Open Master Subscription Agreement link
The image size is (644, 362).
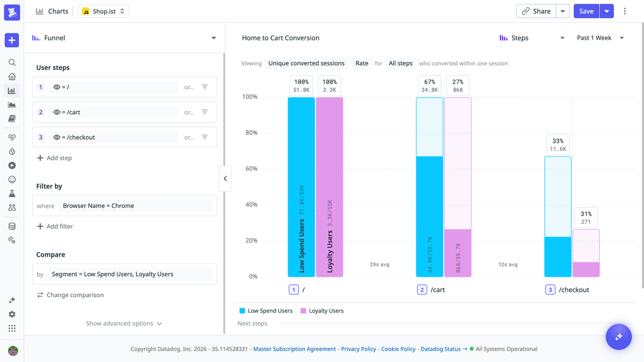click(295, 349)
